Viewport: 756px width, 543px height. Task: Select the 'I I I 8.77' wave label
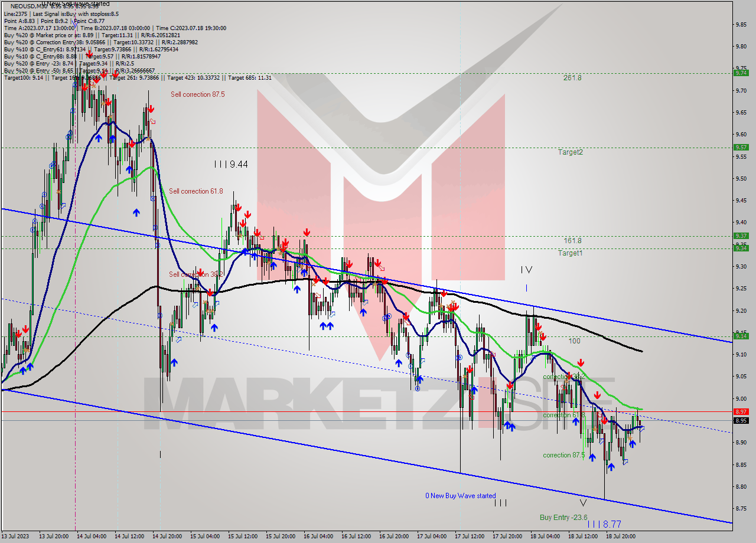coord(604,524)
